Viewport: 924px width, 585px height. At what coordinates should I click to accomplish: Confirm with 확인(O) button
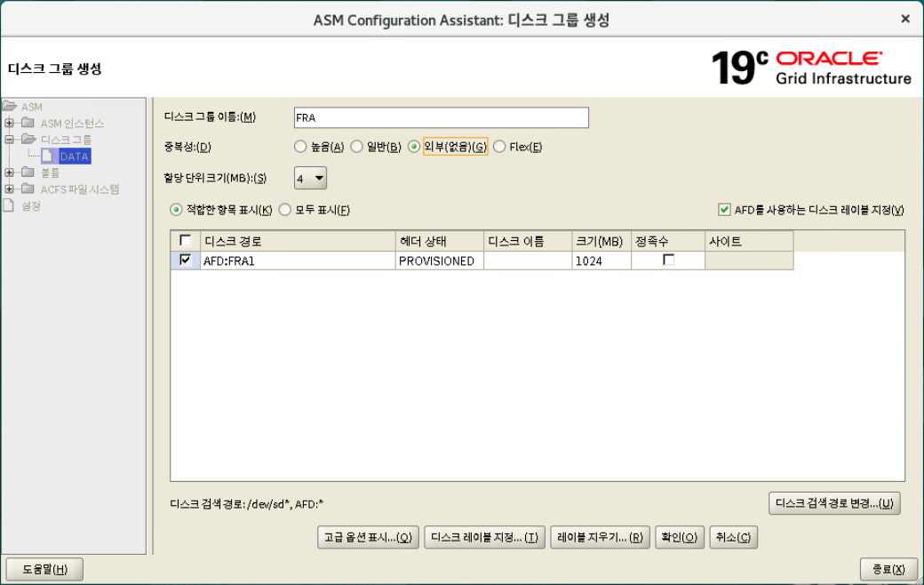(x=680, y=537)
